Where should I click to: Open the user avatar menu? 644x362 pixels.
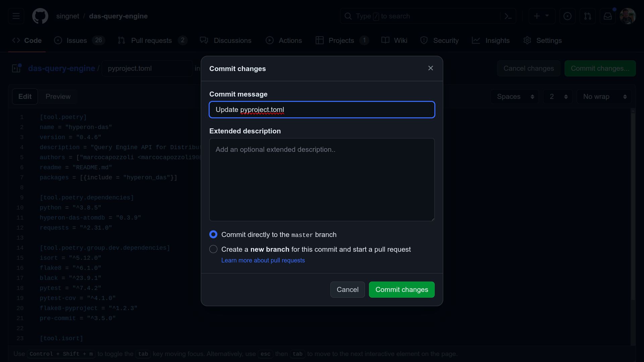click(x=628, y=16)
